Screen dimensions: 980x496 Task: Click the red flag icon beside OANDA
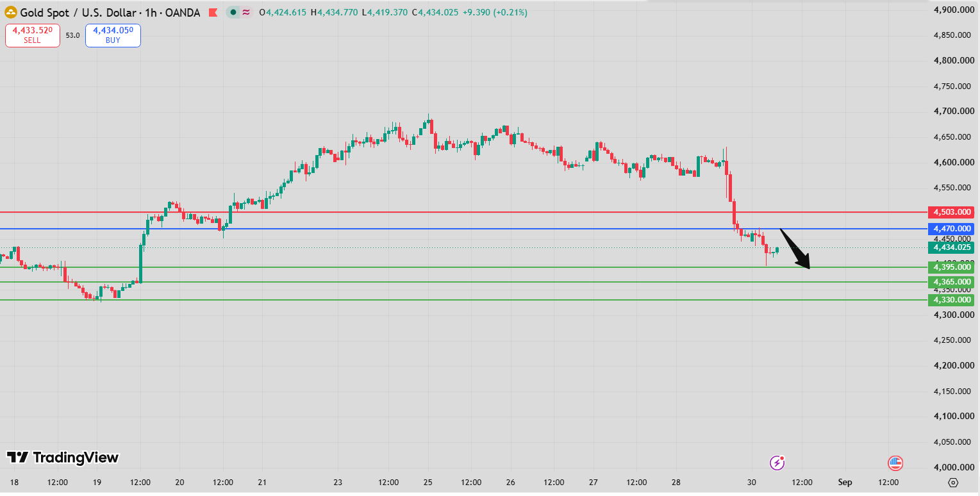[213, 13]
